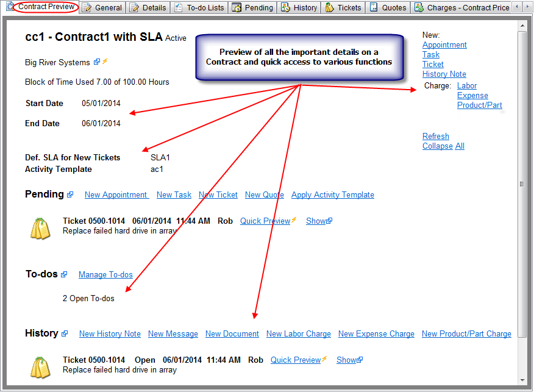Click the Collapse All link
The height and width of the screenshot is (392, 534).
tap(443, 146)
